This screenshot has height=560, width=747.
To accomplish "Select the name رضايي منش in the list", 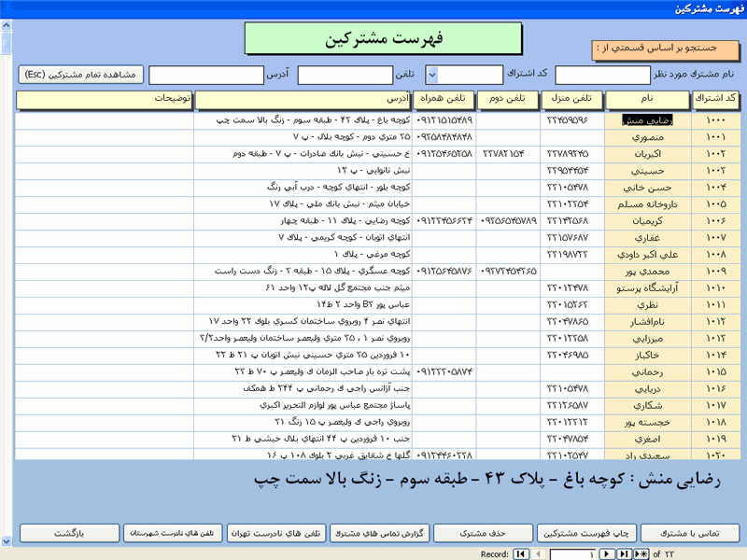I will tap(647, 120).
